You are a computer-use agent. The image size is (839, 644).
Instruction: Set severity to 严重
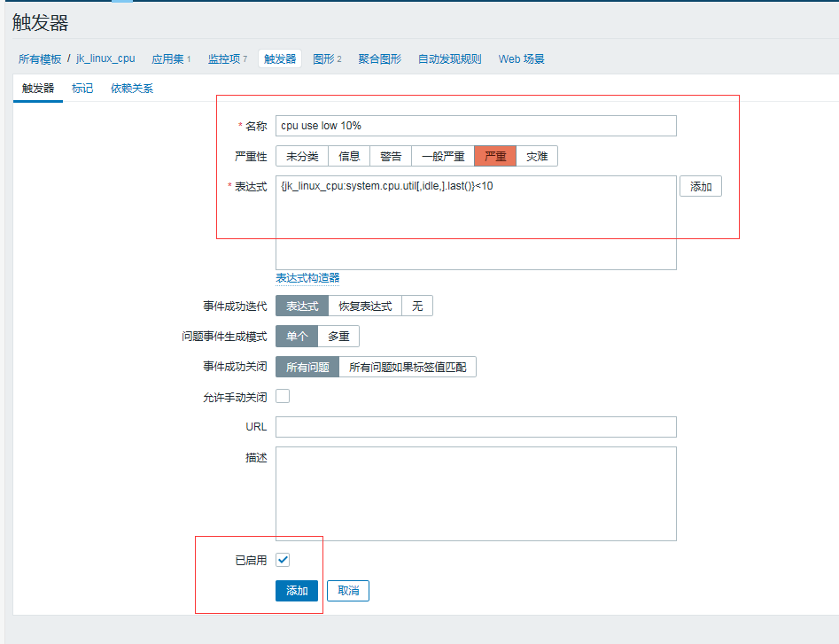pos(495,156)
